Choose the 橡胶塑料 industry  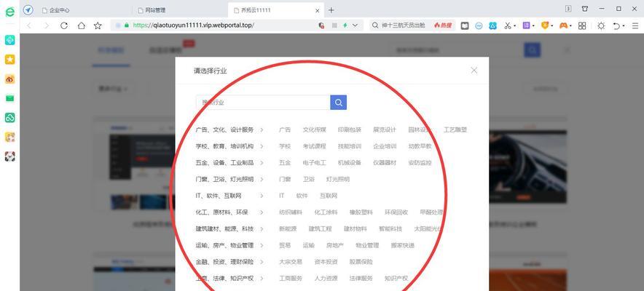361,212
